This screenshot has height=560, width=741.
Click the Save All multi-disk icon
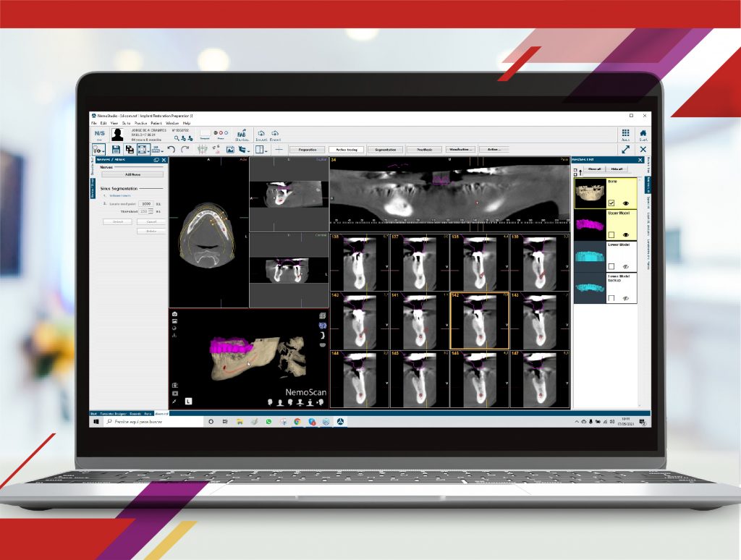tap(130, 150)
